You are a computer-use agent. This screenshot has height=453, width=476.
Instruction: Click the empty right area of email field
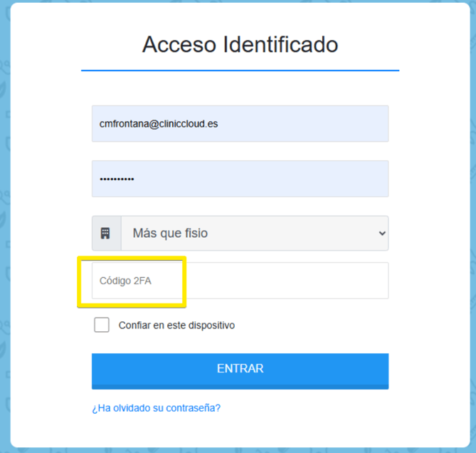pyautogui.click(x=304, y=124)
